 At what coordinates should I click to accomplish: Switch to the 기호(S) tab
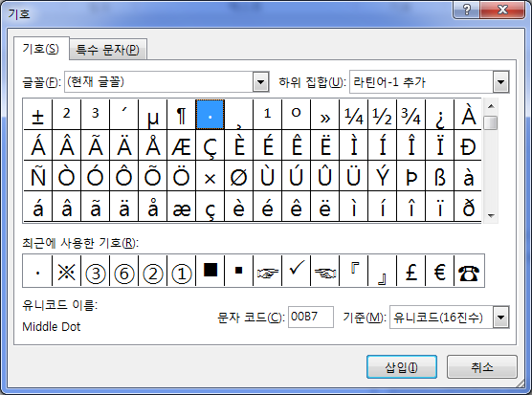[41, 49]
